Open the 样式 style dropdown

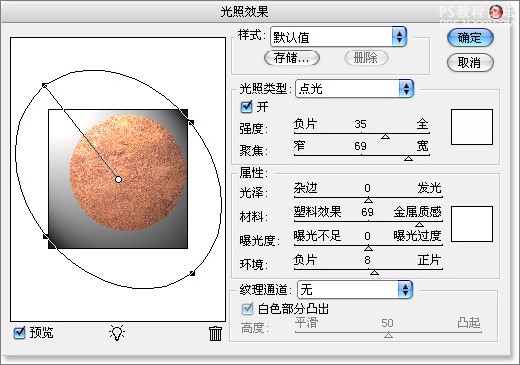coord(338,37)
